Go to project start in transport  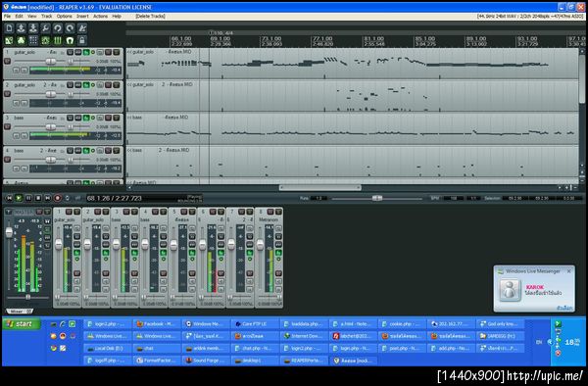(9, 198)
